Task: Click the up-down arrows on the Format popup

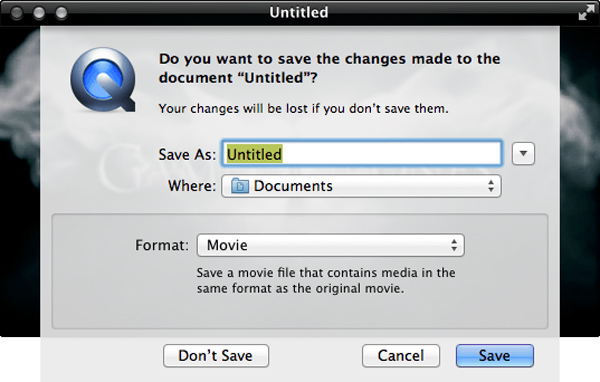Action: 454,245
